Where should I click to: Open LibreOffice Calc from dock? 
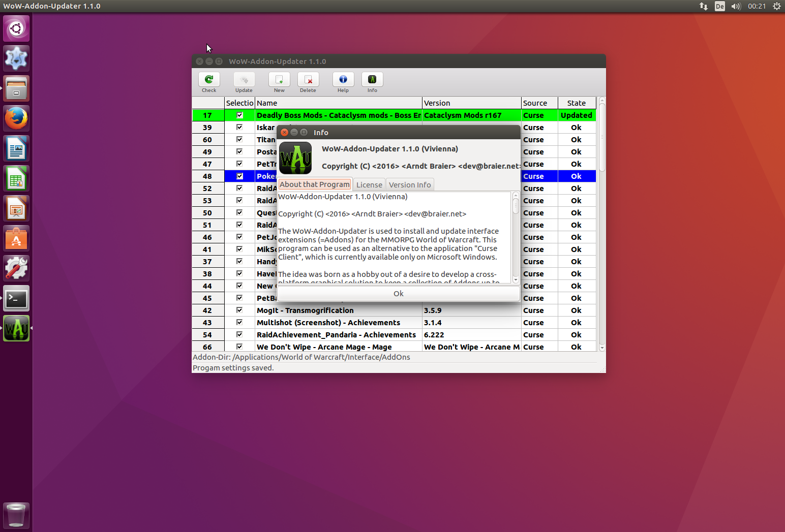pos(16,179)
